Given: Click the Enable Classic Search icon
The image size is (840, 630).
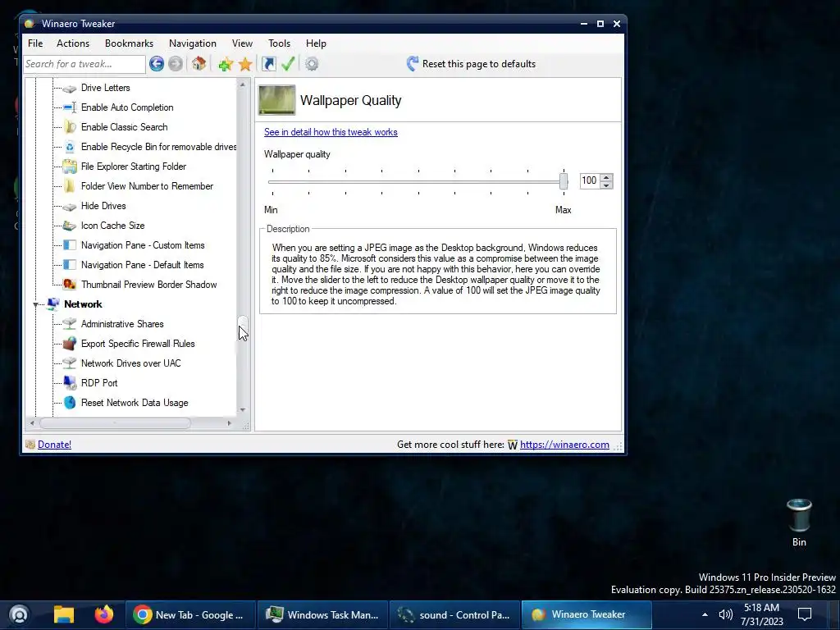Looking at the screenshot, I should pos(70,127).
